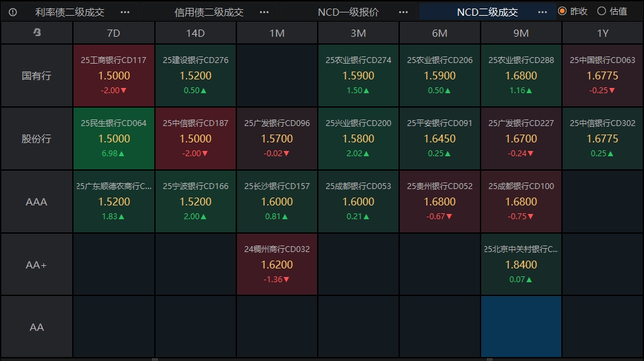Open the 25平安银行CD091 cell
The width and height of the screenshot is (644, 361).
[x=439, y=138]
